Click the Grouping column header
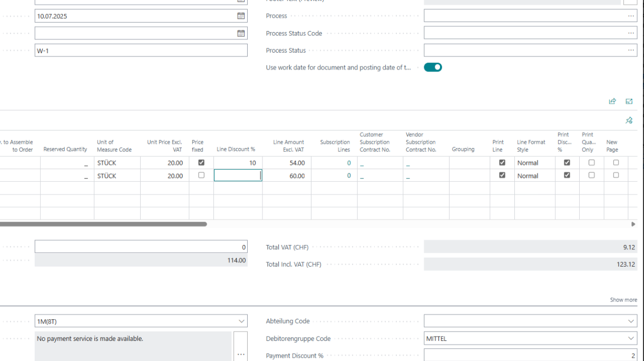Screen dimensions: 644x361 pyautogui.click(x=463, y=150)
